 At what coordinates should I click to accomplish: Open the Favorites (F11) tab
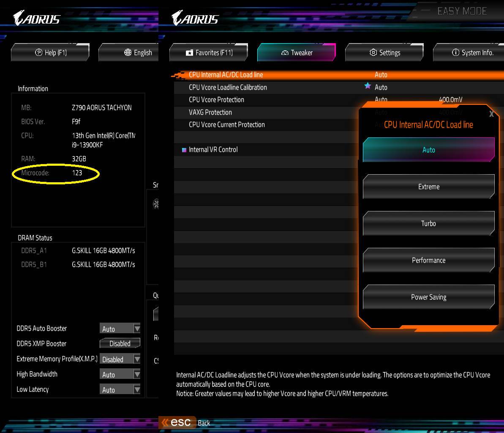[x=209, y=52]
